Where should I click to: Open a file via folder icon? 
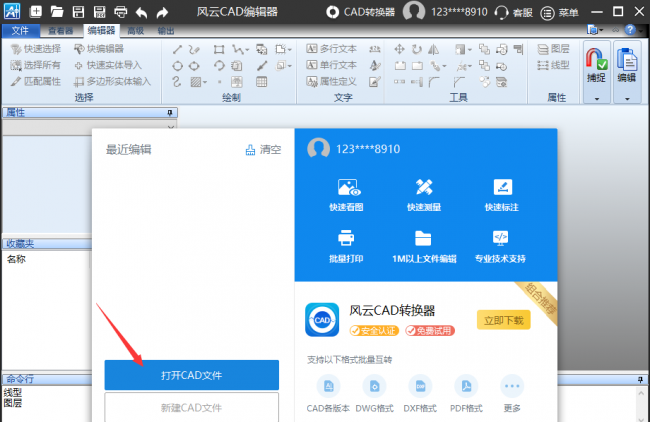coord(57,12)
